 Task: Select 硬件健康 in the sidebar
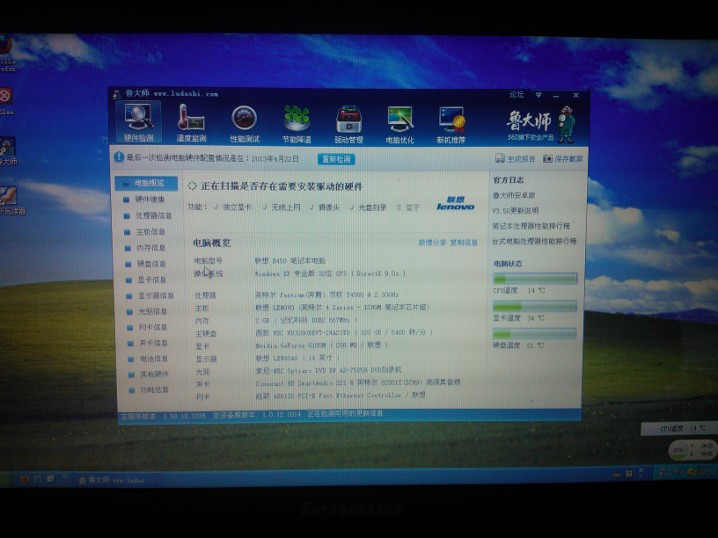(145, 200)
